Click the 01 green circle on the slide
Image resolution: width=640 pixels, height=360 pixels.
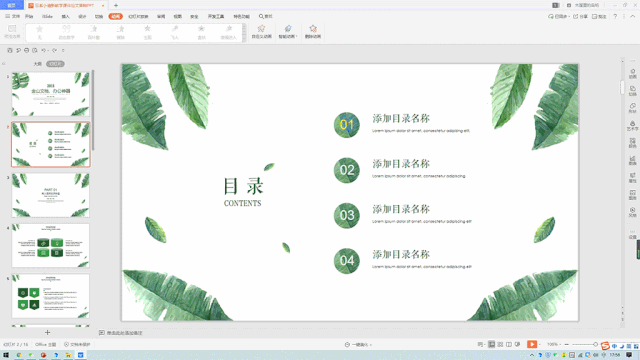coord(347,125)
